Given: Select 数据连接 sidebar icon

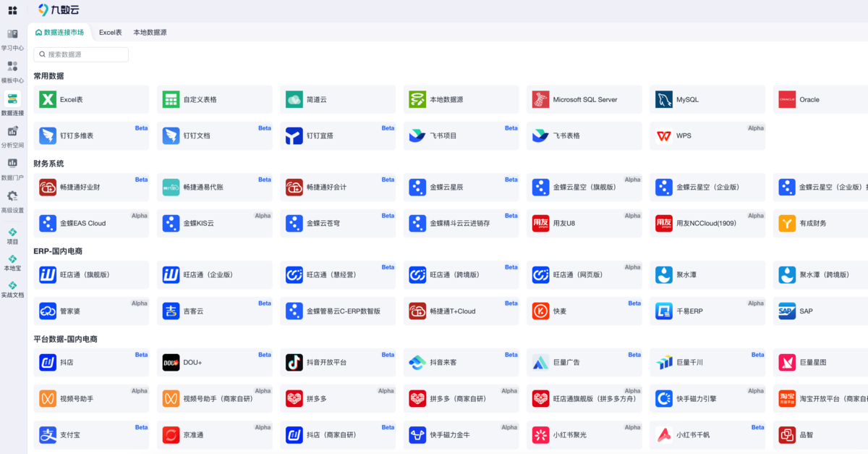Looking at the screenshot, I should (12, 99).
